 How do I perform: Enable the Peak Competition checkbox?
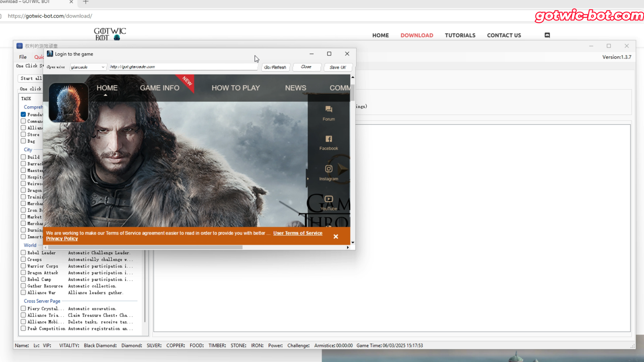coord(23,329)
